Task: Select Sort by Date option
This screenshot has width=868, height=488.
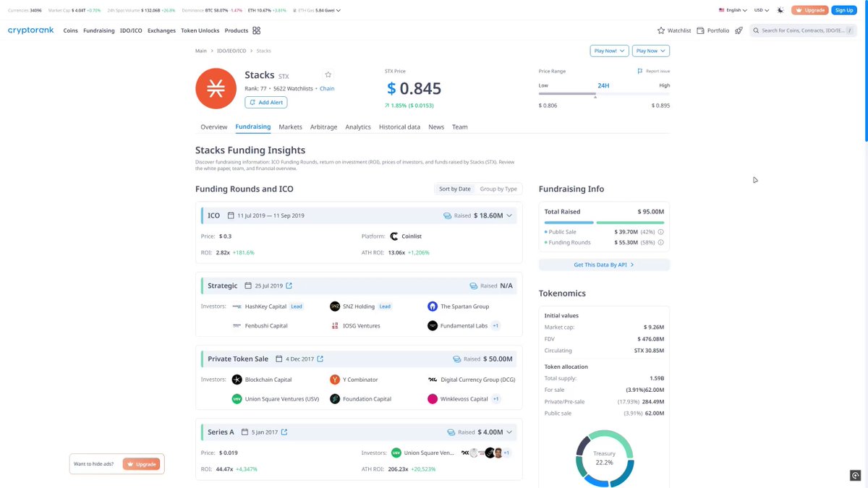Action: 455,189
